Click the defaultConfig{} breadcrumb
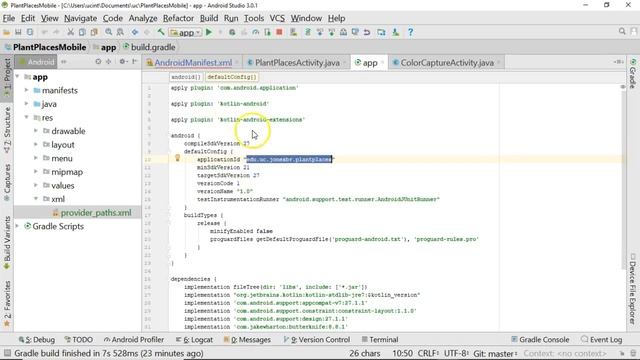640x360 pixels. pyautogui.click(x=231, y=77)
